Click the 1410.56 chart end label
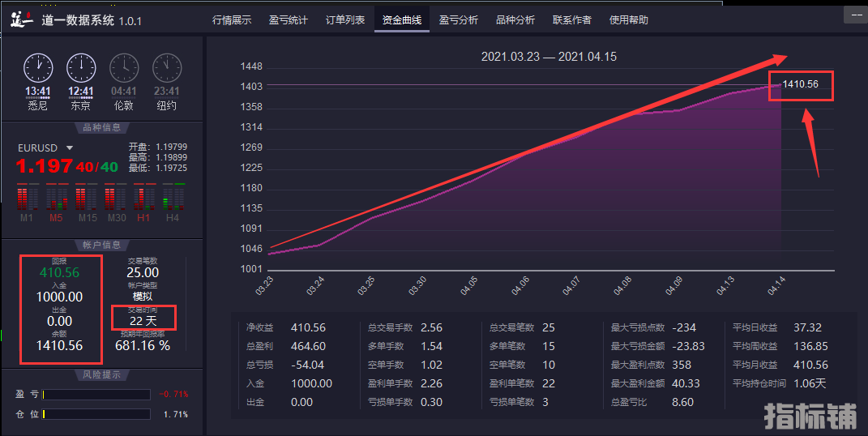 click(801, 84)
